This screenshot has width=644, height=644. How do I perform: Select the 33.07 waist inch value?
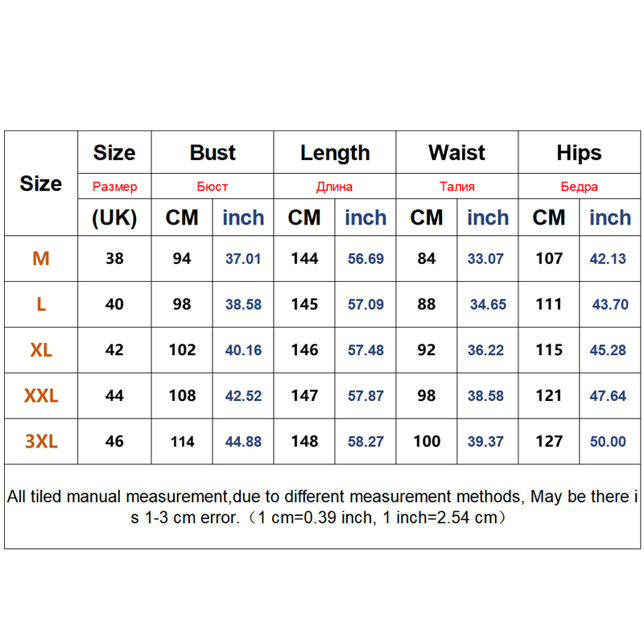[x=486, y=258]
